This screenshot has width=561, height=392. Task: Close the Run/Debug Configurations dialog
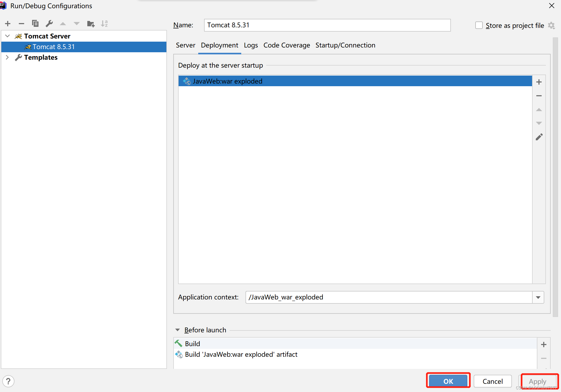tap(552, 6)
